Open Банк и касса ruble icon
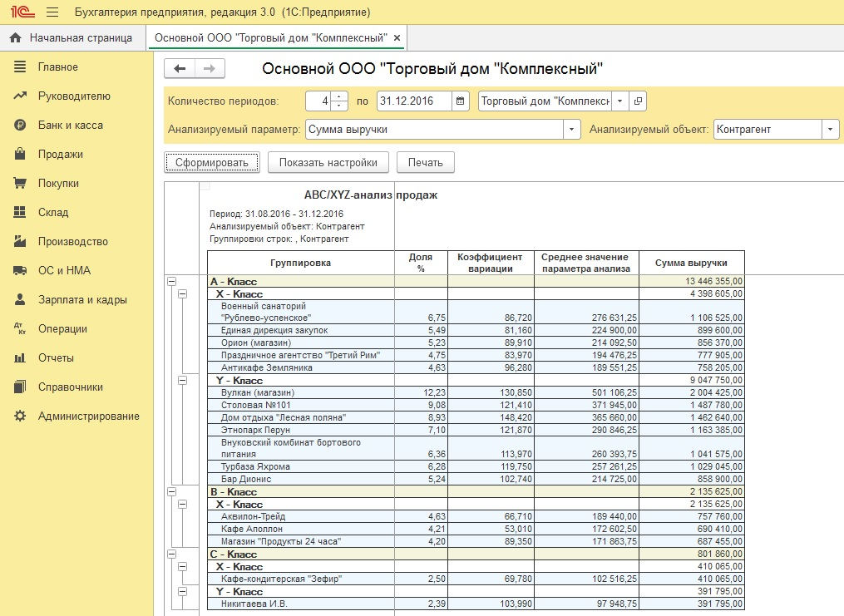This screenshot has height=616, width=844. click(x=20, y=125)
